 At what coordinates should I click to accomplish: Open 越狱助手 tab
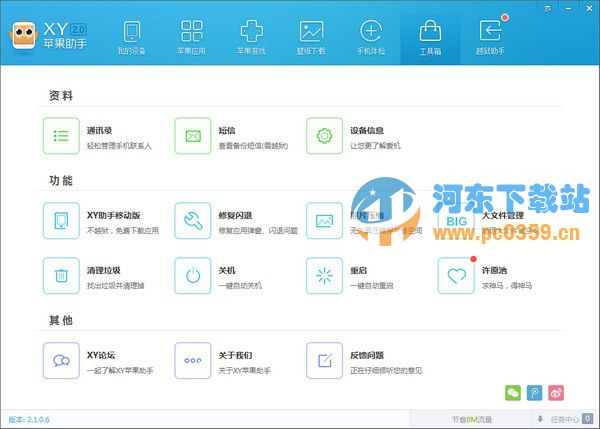[491, 38]
